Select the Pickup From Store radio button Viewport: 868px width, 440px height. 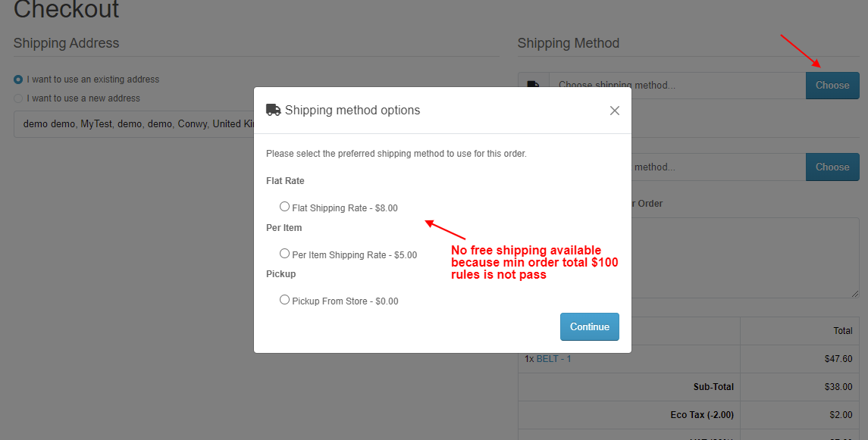pyautogui.click(x=284, y=300)
